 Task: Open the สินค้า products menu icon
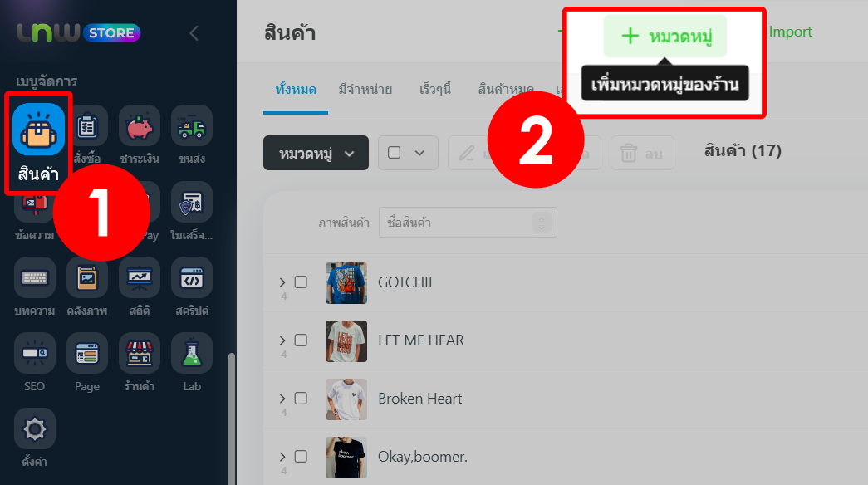click(x=39, y=129)
